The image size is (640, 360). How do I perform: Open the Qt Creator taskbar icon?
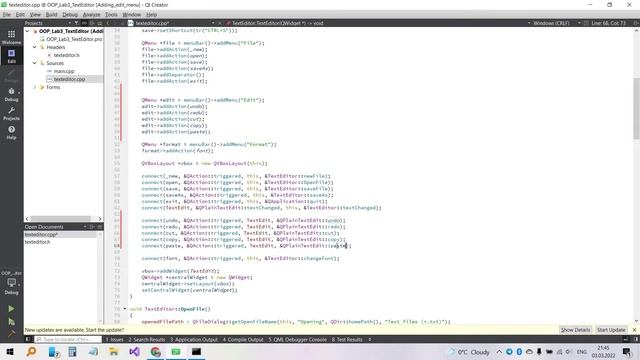(x=176, y=351)
